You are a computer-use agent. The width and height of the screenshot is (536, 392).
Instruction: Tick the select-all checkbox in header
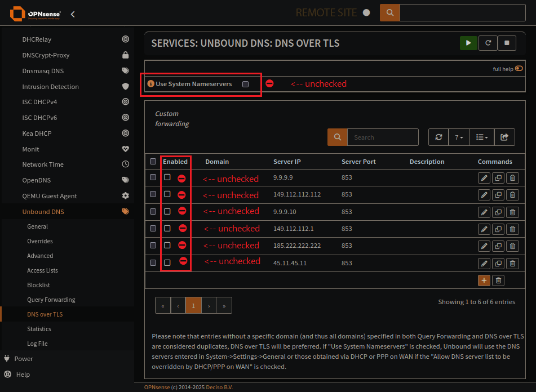(153, 161)
